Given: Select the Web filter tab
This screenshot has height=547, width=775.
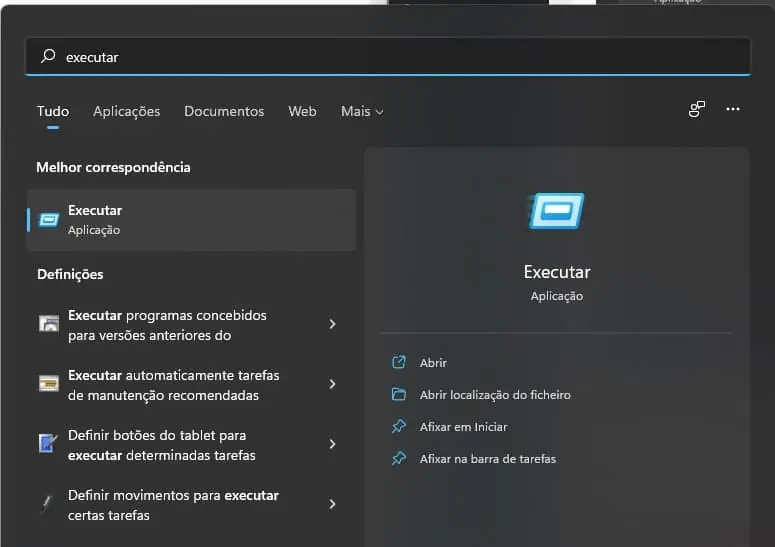Looking at the screenshot, I should pos(302,111).
